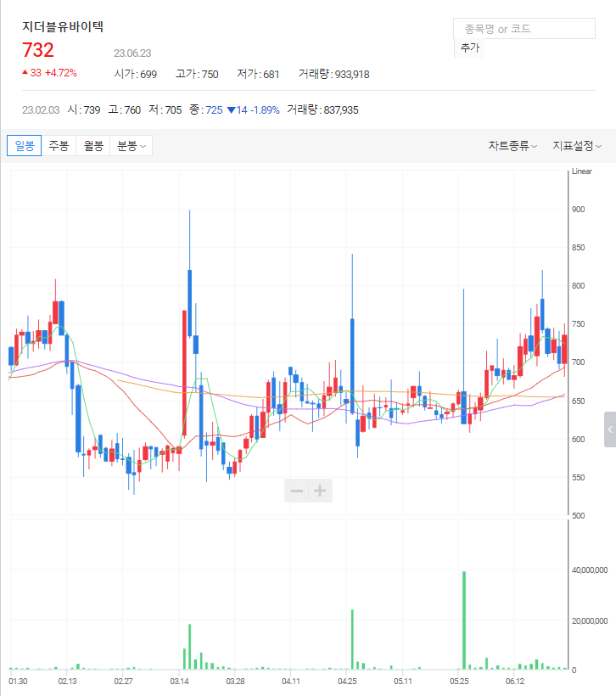Image resolution: width=616 pixels, height=696 pixels.
Task: Click the 저가: 681 low price
Action: click(258, 74)
